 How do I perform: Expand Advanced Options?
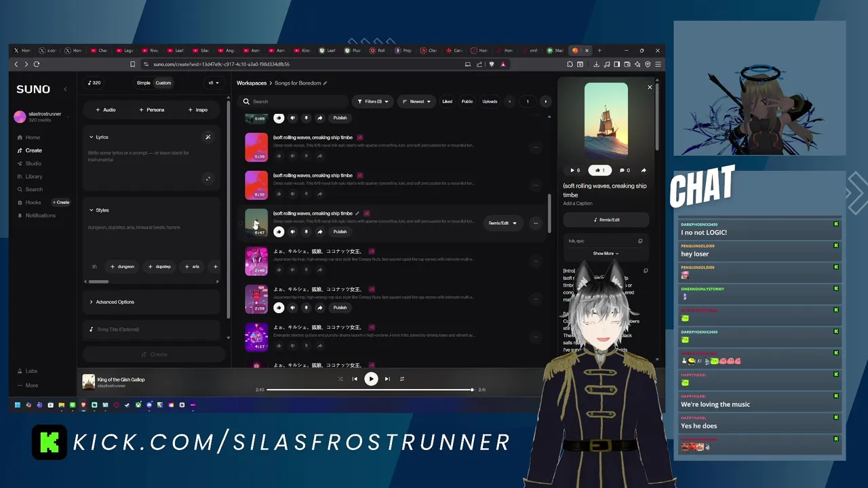pos(112,302)
